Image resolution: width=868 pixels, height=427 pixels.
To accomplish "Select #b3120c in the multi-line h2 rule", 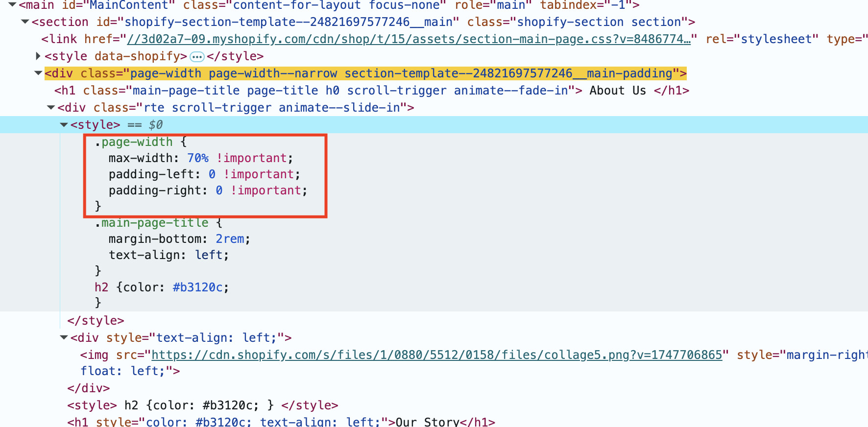I will tap(197, 287).
